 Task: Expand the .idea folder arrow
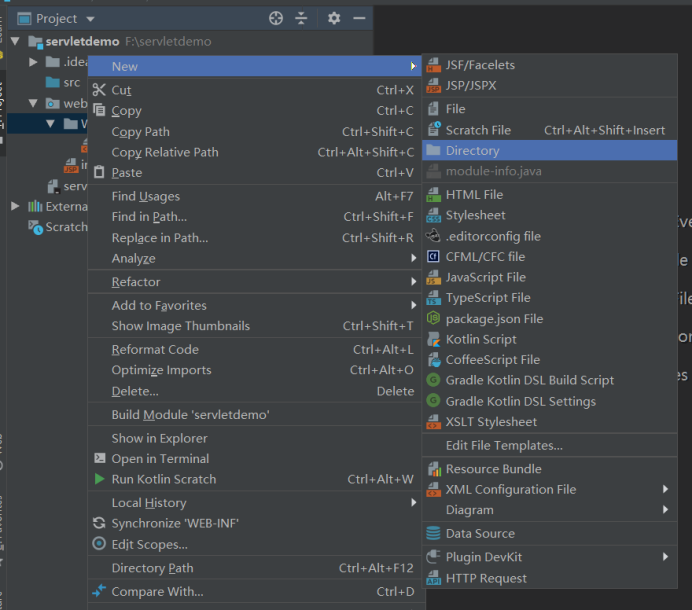(33, 62)
